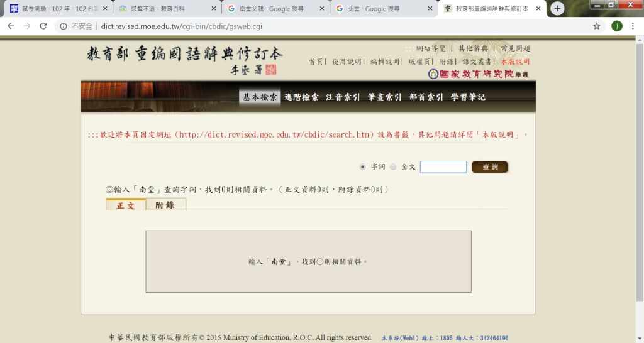Close the 北堂 Google search tab
644x343 pixels.
click(430, 9)
